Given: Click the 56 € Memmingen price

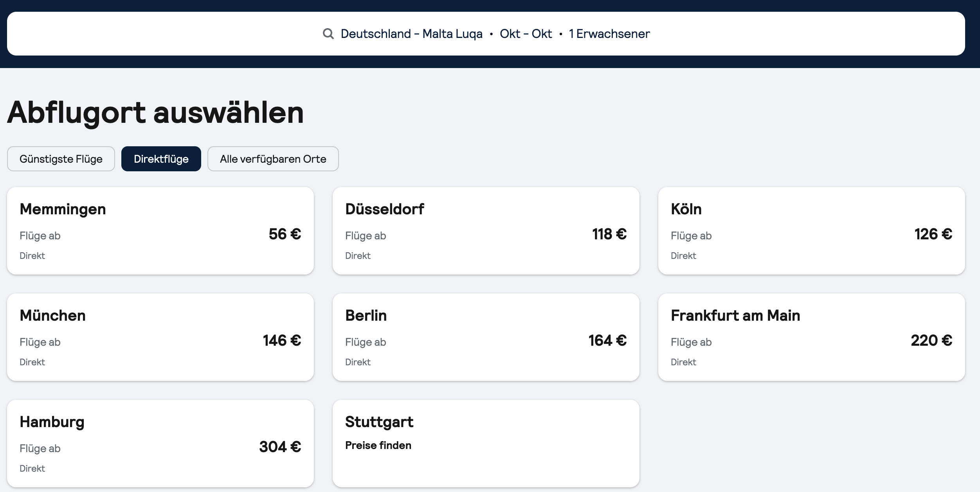Looking at the screenshot, I should [285, 234].
